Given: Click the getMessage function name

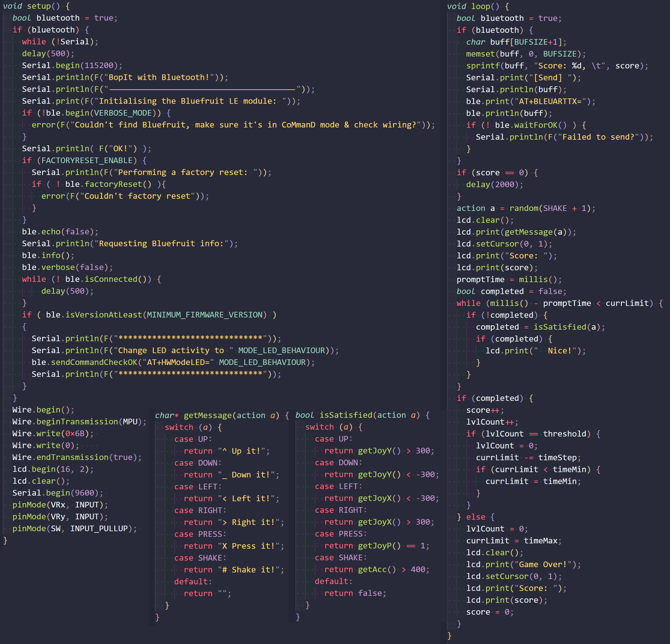Looking at the screenshot, I should point(208,415).
